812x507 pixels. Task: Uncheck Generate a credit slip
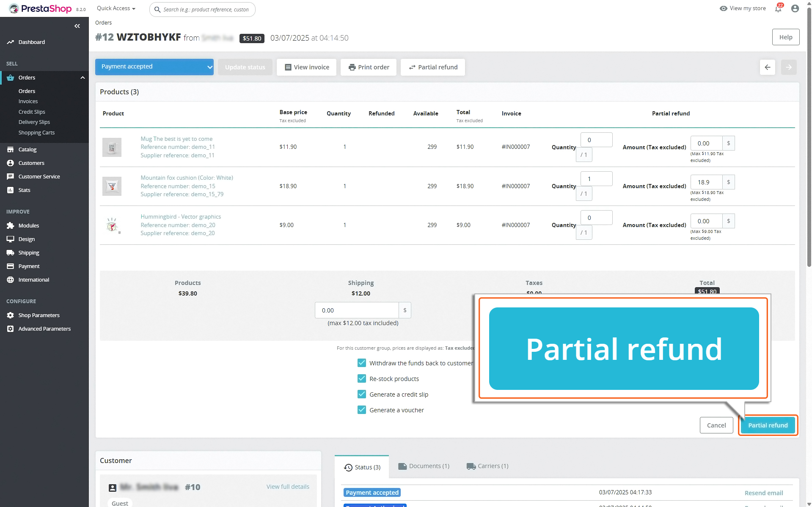[362, 394]
